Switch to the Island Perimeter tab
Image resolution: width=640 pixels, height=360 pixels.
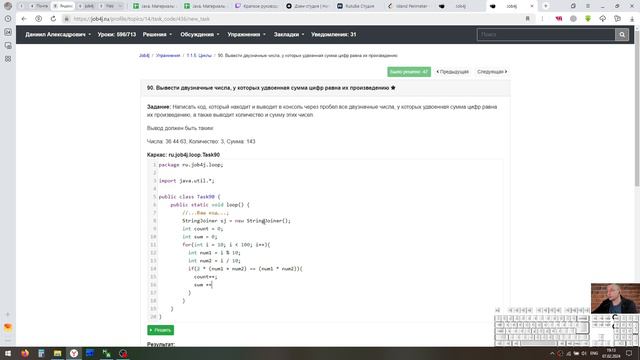point(408,6)
